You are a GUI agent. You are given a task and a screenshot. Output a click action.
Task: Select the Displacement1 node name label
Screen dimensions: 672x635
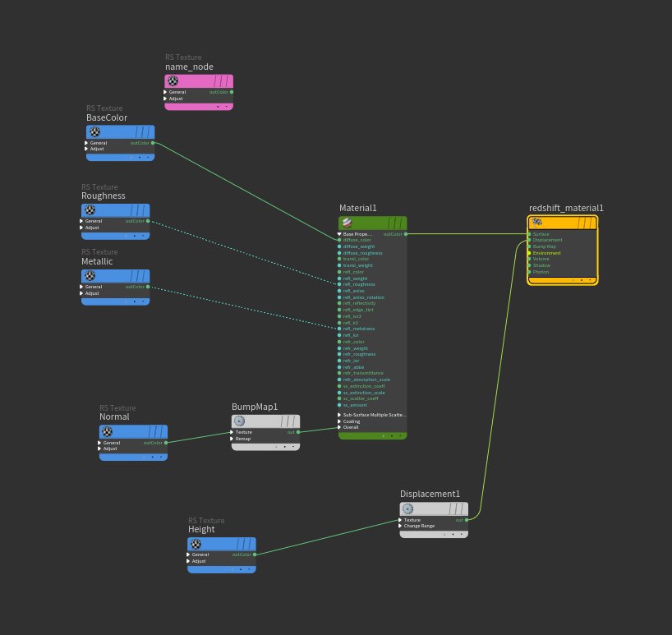click(430, 494)
